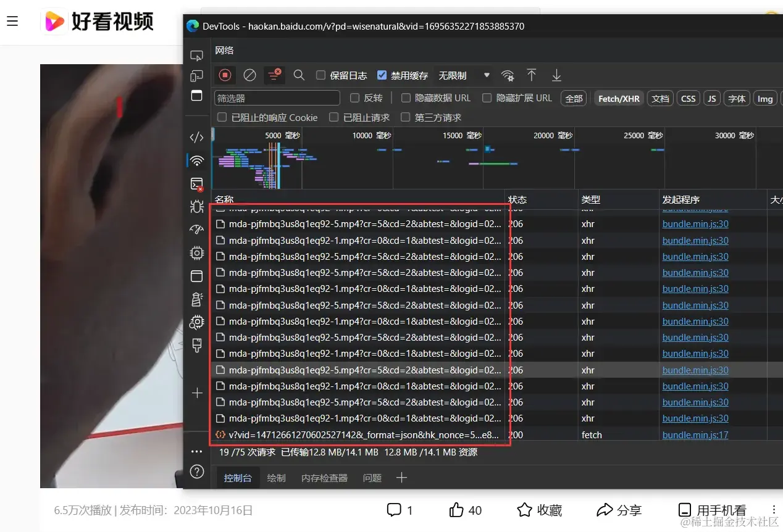Viewport: 783px width, 532px height.
Task: Select the Fetch/XHR filter type
Action: 619,98
